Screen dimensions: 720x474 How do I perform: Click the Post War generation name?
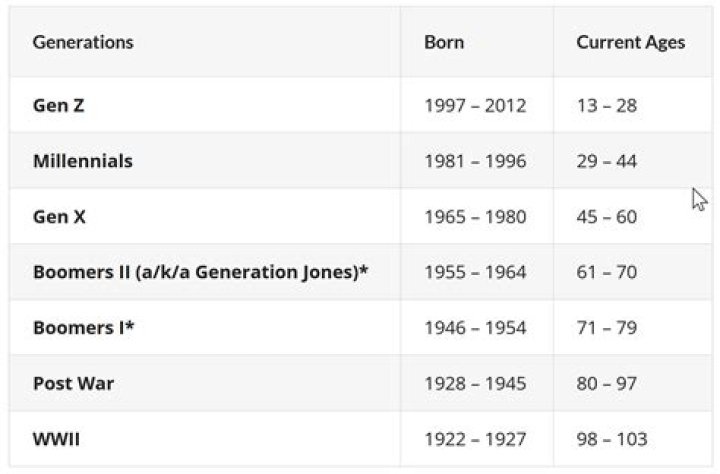pyautogui.click(x=73, y=383)
